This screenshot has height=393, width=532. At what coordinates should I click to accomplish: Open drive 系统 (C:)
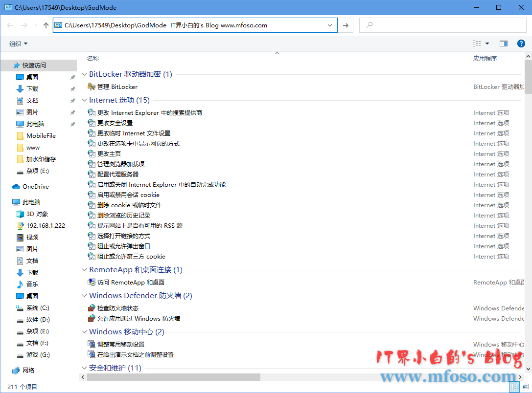[38, 307]
